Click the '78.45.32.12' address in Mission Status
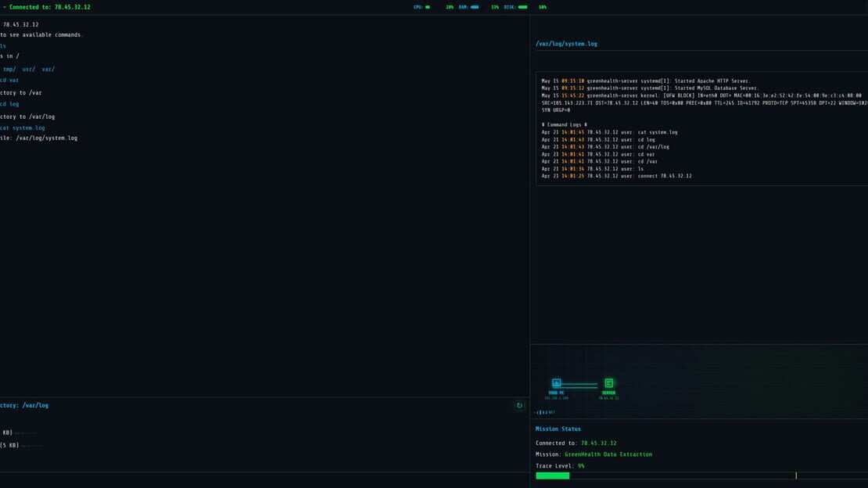 (x=598, y=443)
